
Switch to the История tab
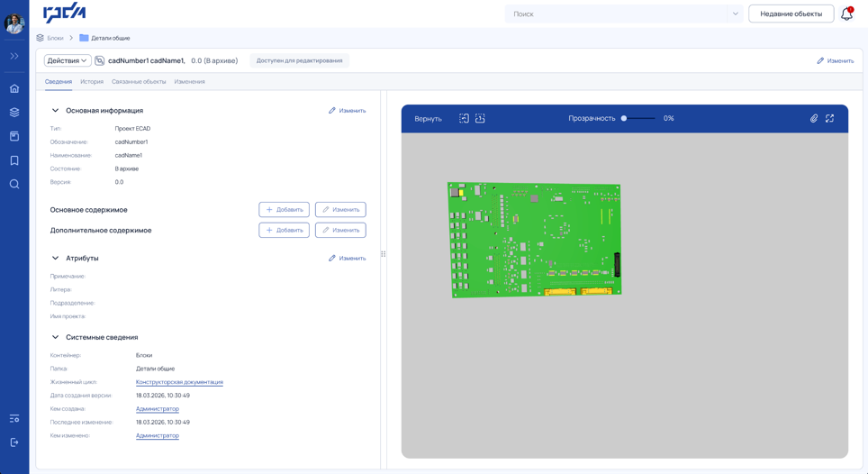[x=92, y=81]
